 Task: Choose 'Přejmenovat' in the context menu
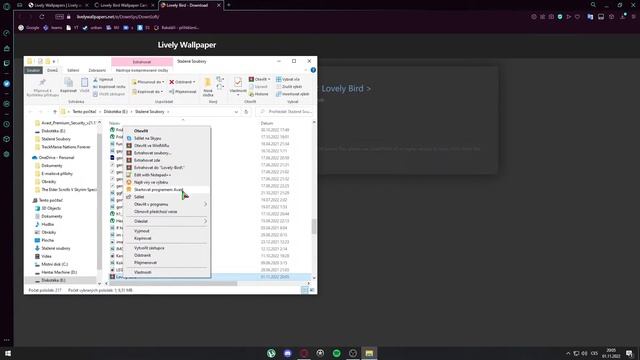[x=145, y=262]
